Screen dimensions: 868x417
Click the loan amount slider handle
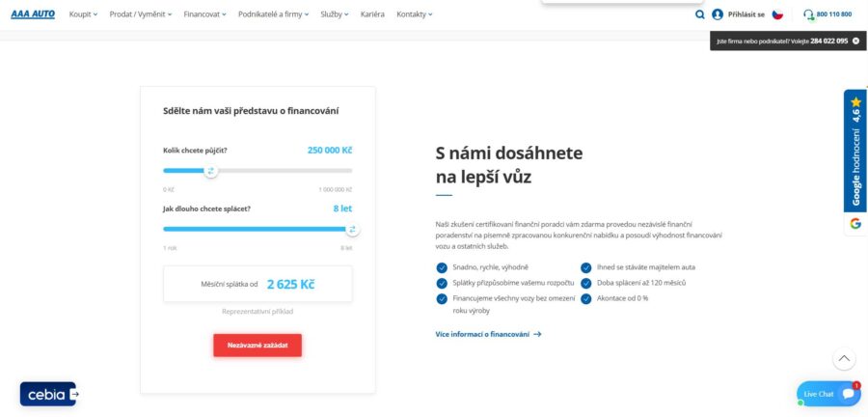tap(210, 171)
